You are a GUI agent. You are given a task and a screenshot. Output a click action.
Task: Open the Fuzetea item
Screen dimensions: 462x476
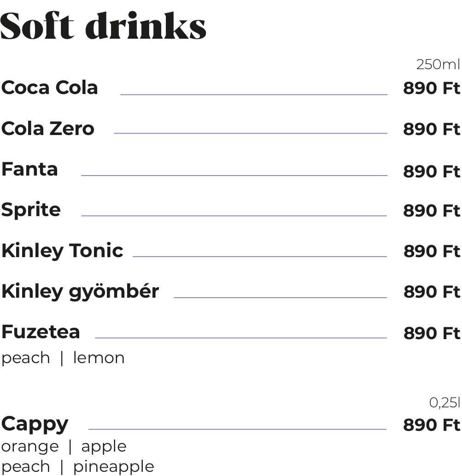pyautogui.click(x=41, y=331)
